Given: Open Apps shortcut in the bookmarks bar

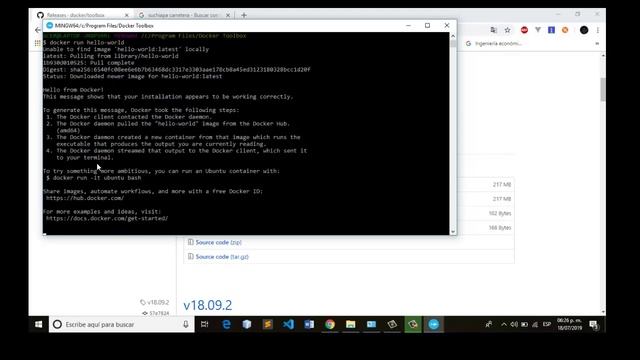Looking at the screenshot, I should tap(38, 43).
